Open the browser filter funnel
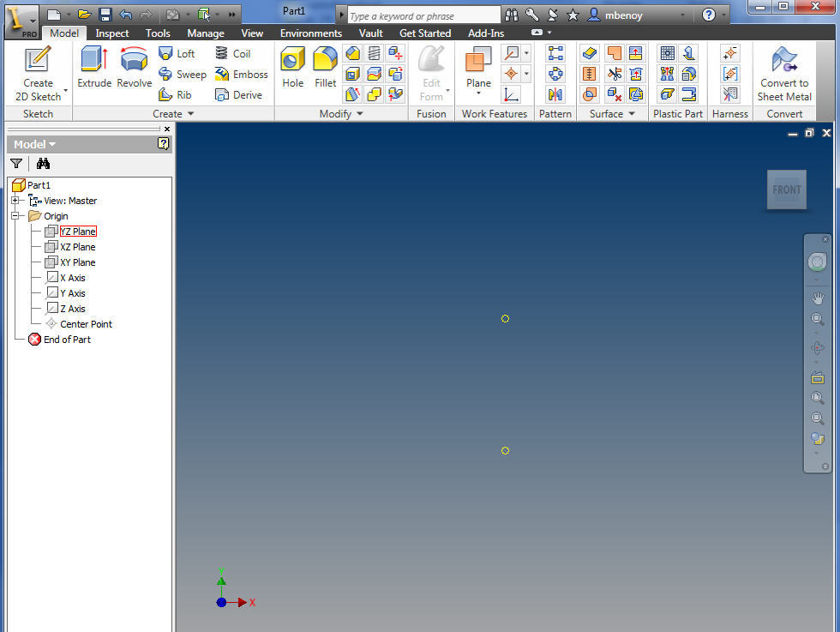 click(16, 164)
